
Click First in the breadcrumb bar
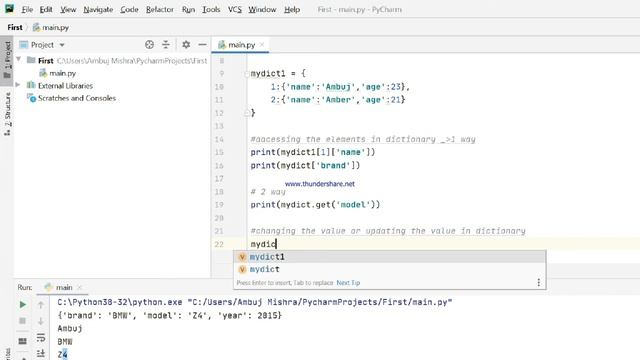[x=15, y=27]
